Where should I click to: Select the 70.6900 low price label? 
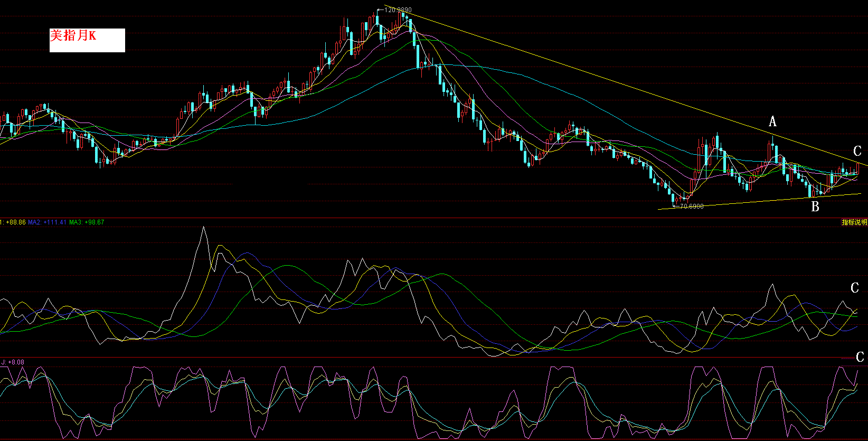click(692, 207)
